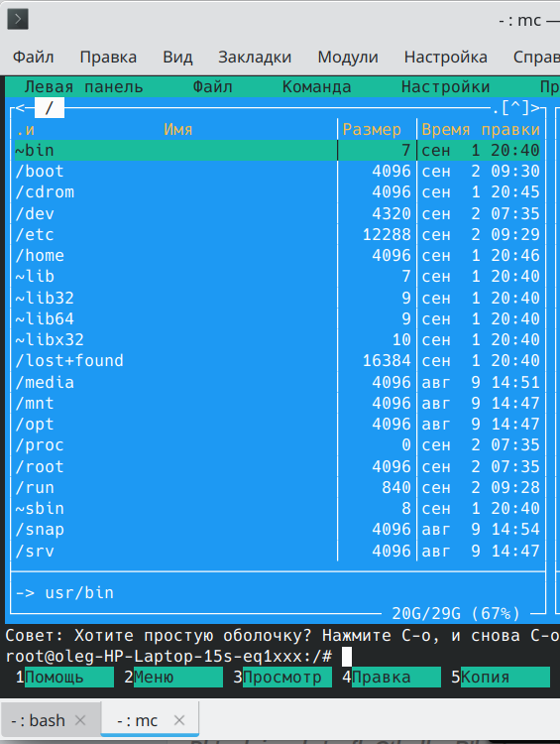The height and width of the screenshot is (744, 560).
Task: Open the Файл menu in Konsole
Action: pyautogui.click(x=33, y=57)
